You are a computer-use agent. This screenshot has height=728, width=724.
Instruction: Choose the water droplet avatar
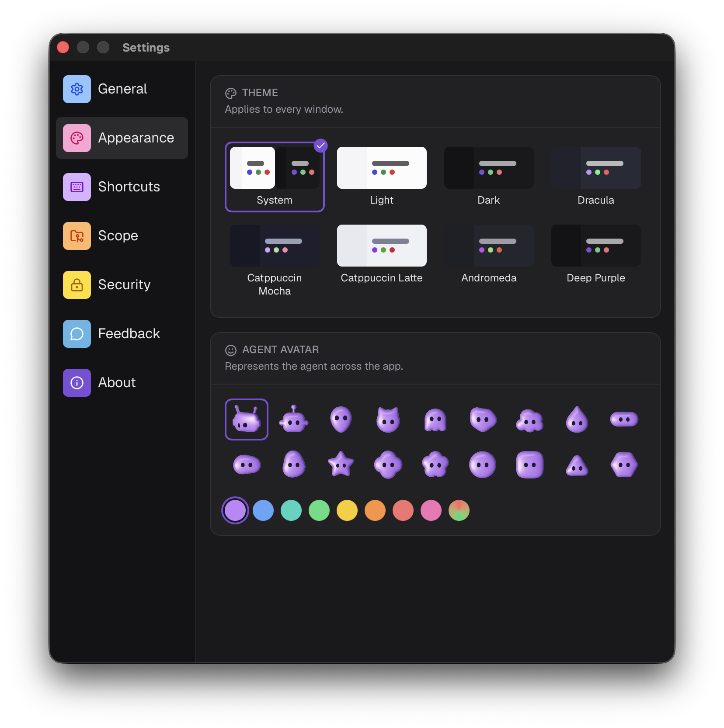pyautogui.click(x=577, y=419)
